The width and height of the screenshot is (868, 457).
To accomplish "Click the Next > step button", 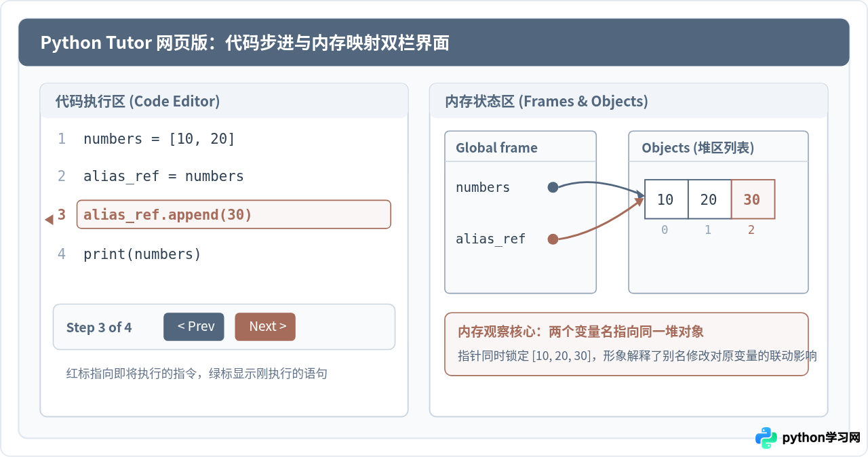I will (x=265, y=326).
